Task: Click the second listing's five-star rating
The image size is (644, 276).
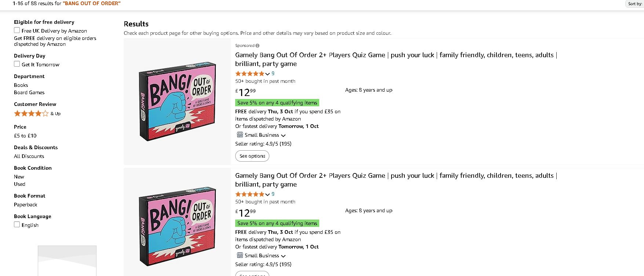Action: tap(250, 194)
